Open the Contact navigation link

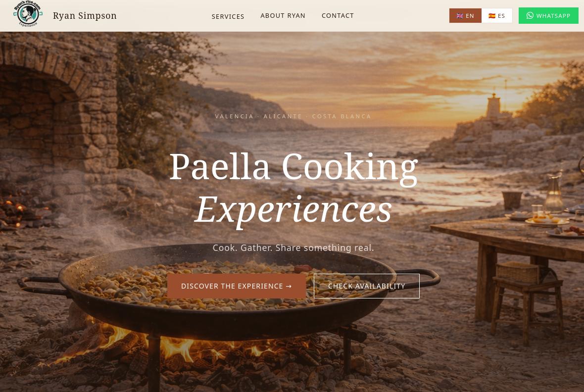(x=338, y=16)
